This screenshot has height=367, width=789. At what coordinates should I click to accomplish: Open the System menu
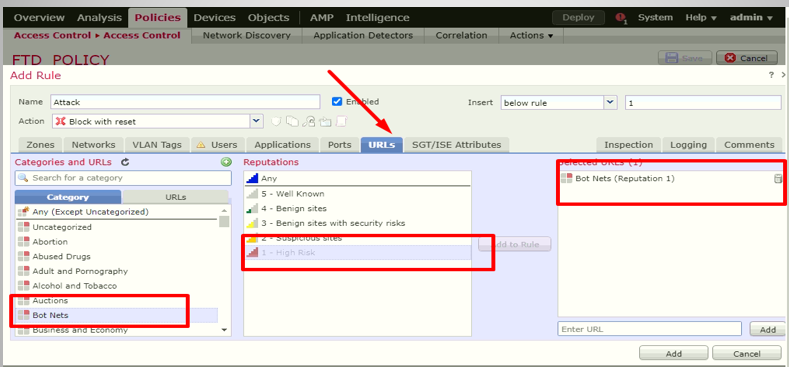[655, 18]
